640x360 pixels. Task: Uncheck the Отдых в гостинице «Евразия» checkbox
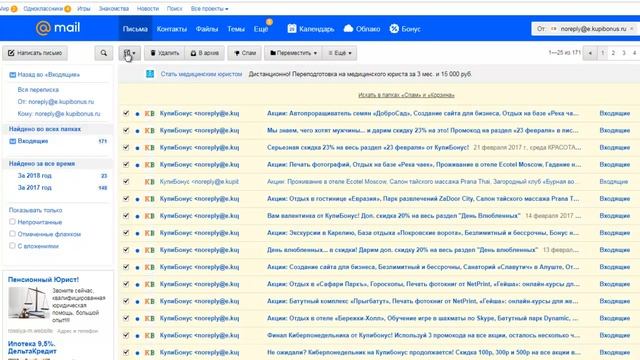click(126, 198)
